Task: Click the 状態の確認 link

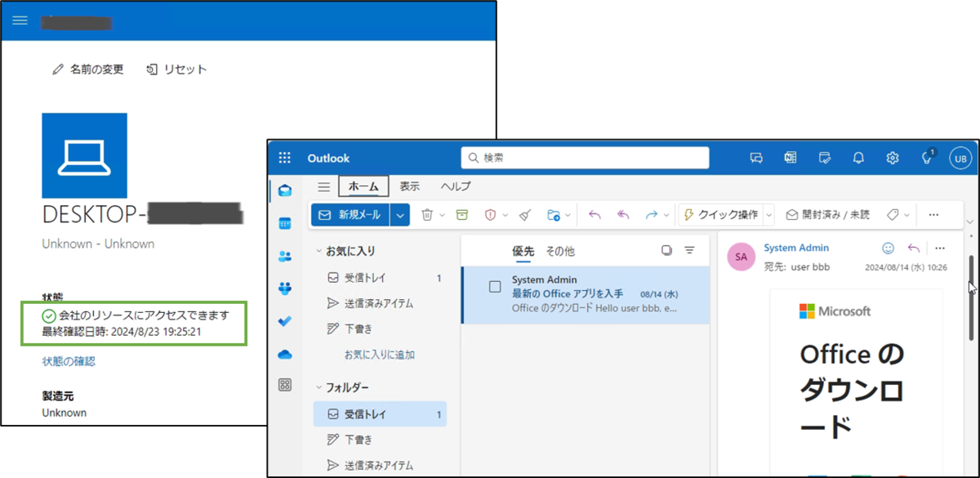Action: (x=69, y=361)
